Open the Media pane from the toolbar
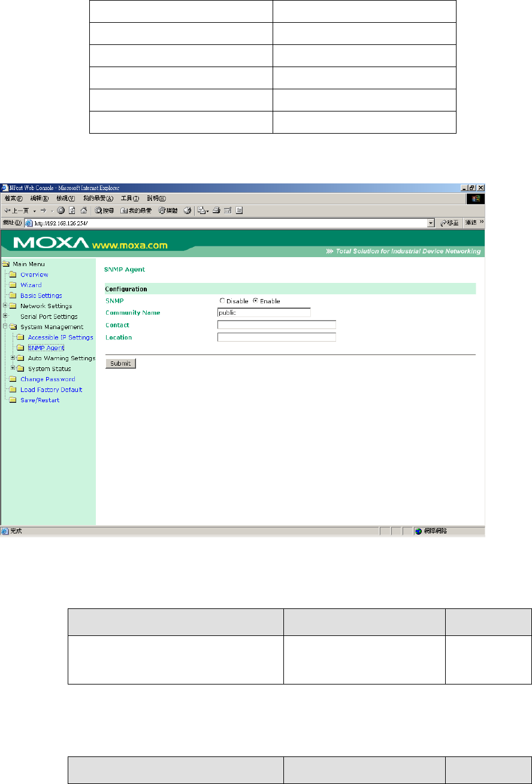 click(167, 210)
